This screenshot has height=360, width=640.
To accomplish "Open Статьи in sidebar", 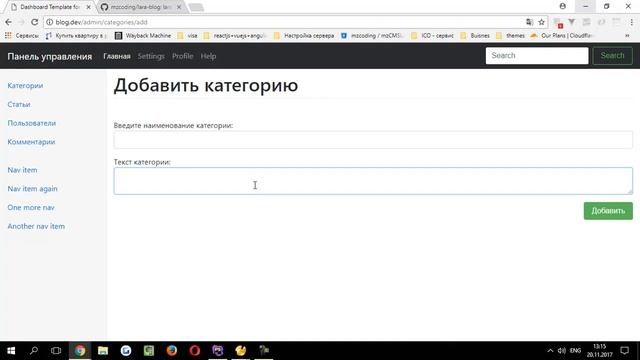I will pyautogui.click(x=19, y=104).
